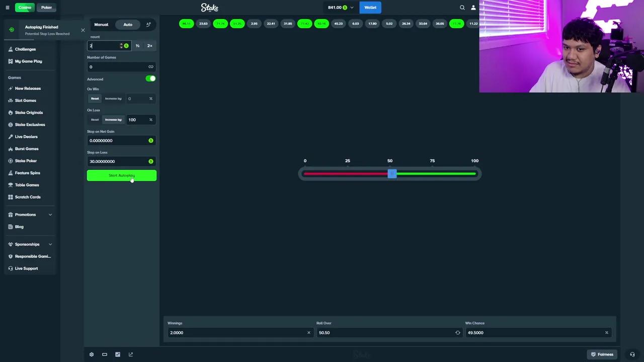Select On Loss Increase by option

tap(113, 120)
